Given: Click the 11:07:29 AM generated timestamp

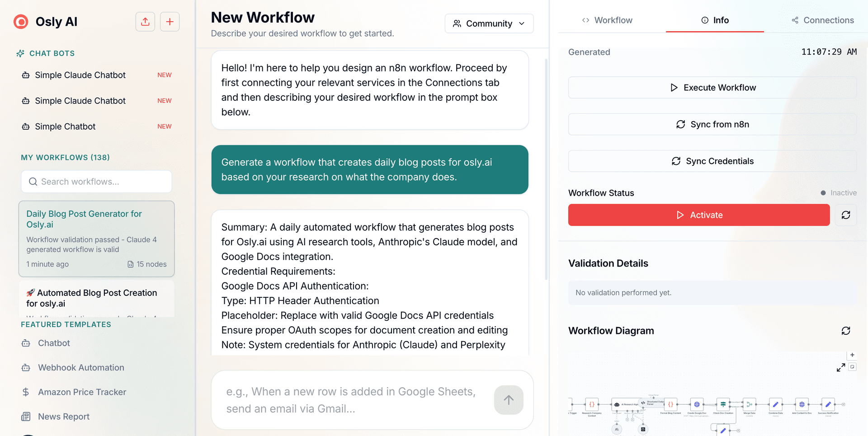Looking at the screenshot, I should pyautogui.click(x=829, y=52).
